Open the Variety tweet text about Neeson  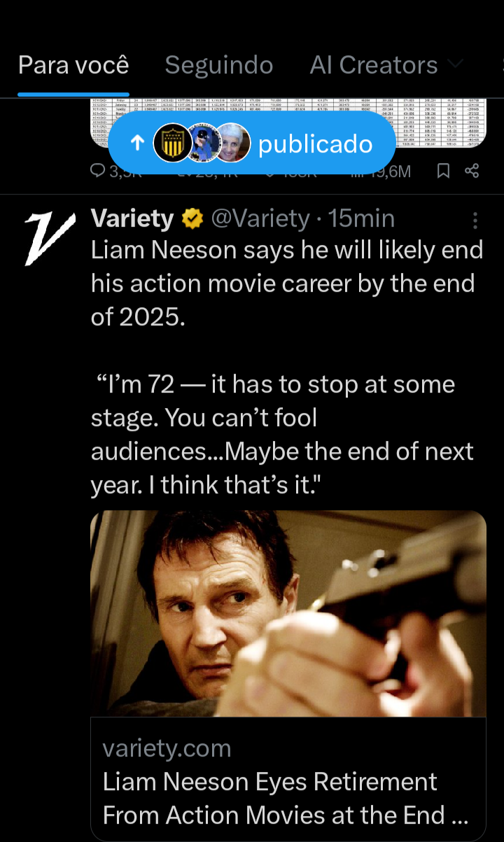click(286, 350)
